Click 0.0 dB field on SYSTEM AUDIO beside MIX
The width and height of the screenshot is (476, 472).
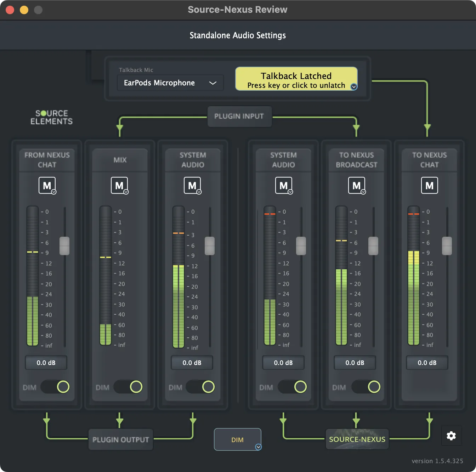point(192,363)
